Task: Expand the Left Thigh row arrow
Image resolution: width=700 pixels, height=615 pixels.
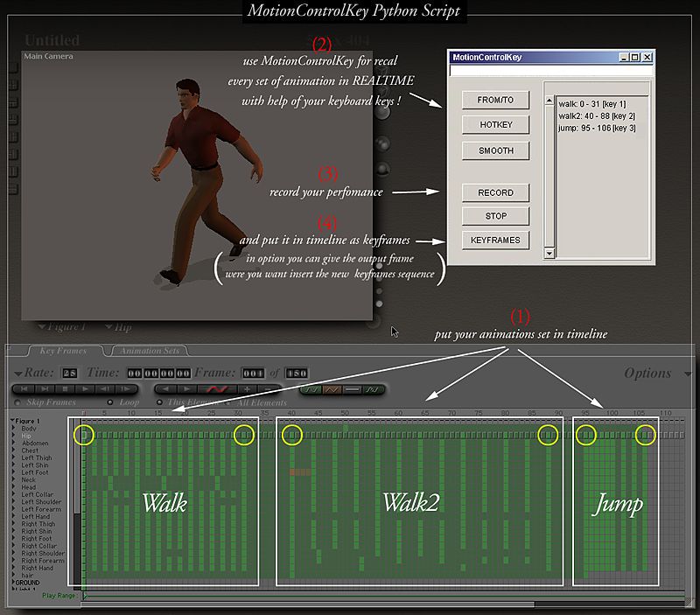Action: coord(14,458)
